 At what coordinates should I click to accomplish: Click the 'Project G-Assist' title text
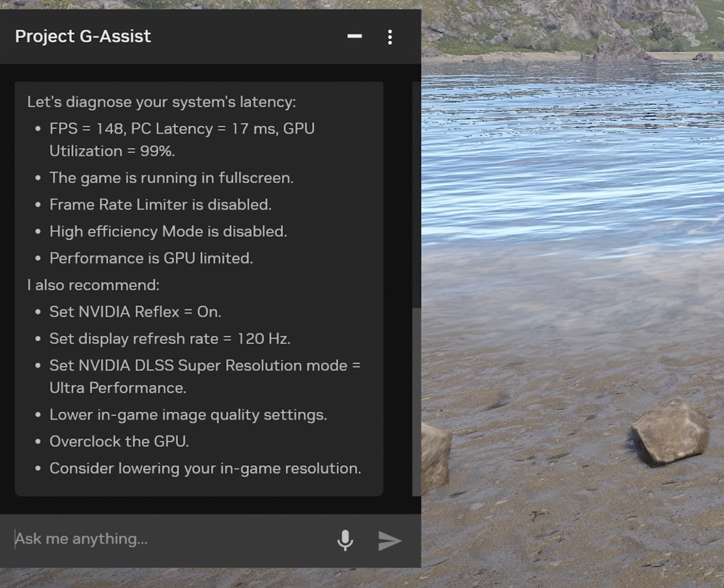83,37
